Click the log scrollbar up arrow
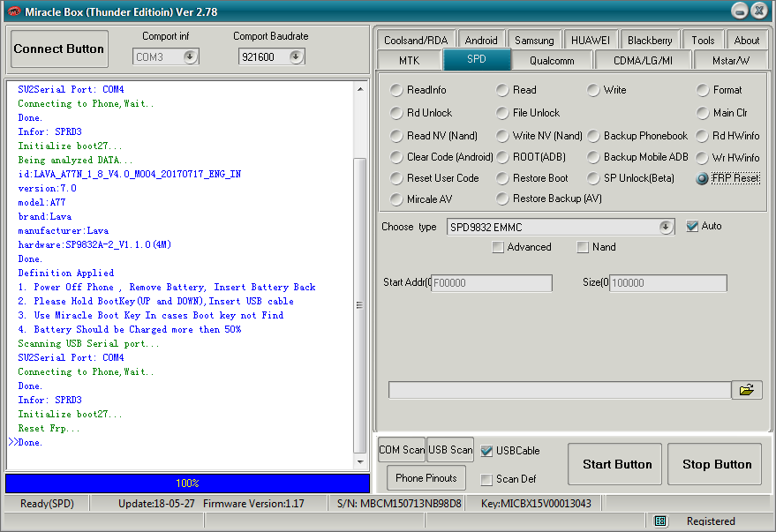This screenshot has width=776, height=532. (360, 89)
